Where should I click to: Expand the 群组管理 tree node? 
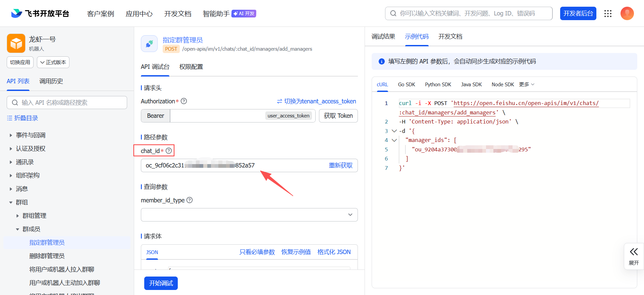(x=17, y=216)
